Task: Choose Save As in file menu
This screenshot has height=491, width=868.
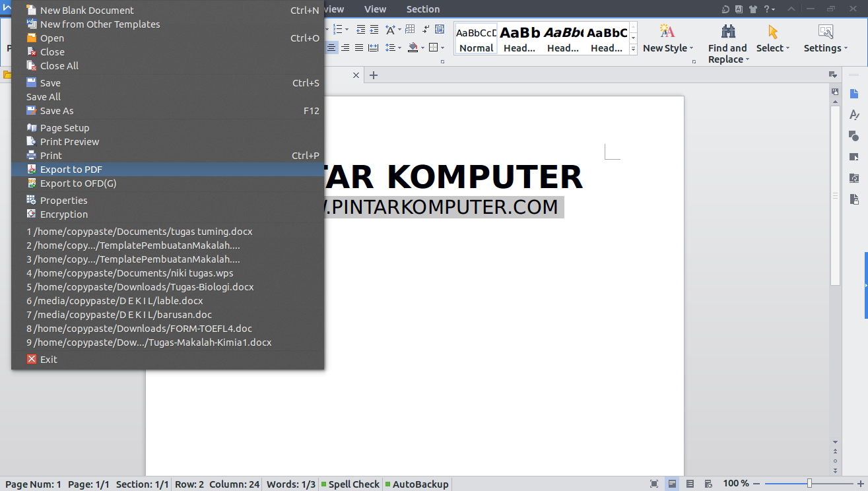Action: [x=168, y=111]
